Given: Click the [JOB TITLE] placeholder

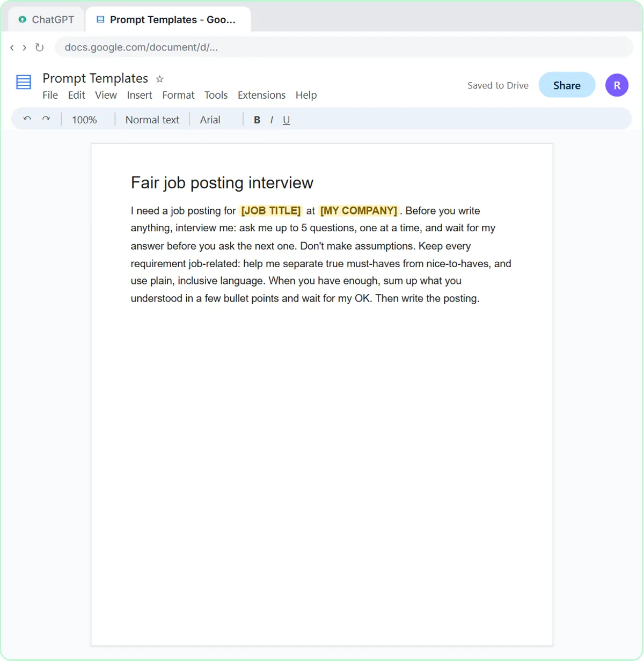Looking at the screenshot, I should [x=270, y=211].
